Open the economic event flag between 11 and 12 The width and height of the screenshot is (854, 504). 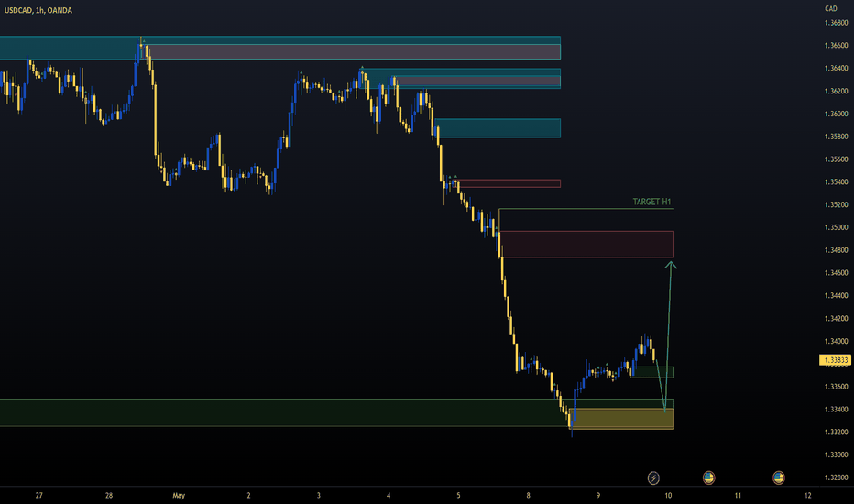pos(778,477)
